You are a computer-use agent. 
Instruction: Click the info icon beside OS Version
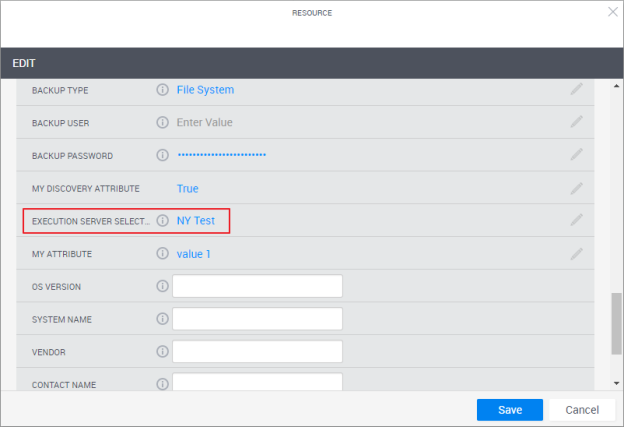tap(163, 287)
